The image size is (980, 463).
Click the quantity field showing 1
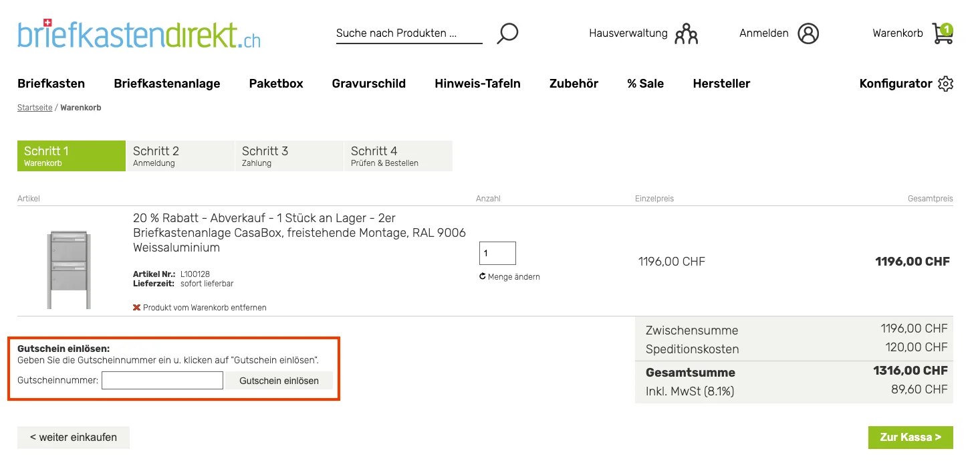[497, 253]
